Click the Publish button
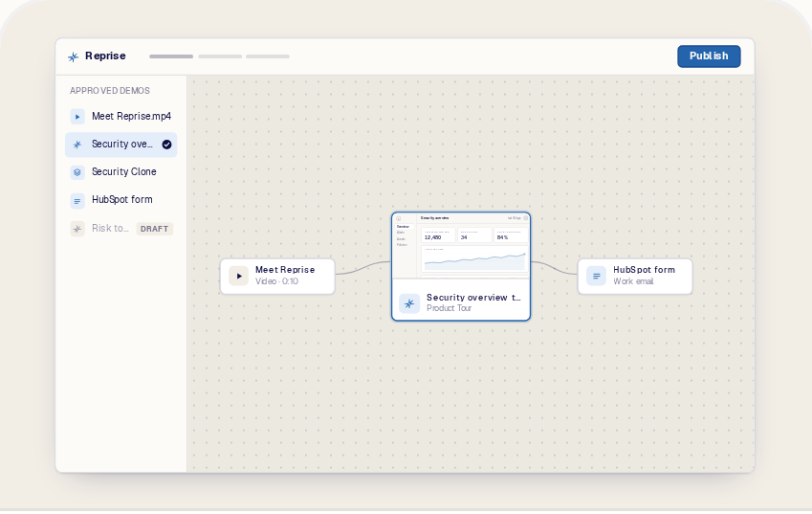This screenshot has height=514, width=812. click(709, 56)
